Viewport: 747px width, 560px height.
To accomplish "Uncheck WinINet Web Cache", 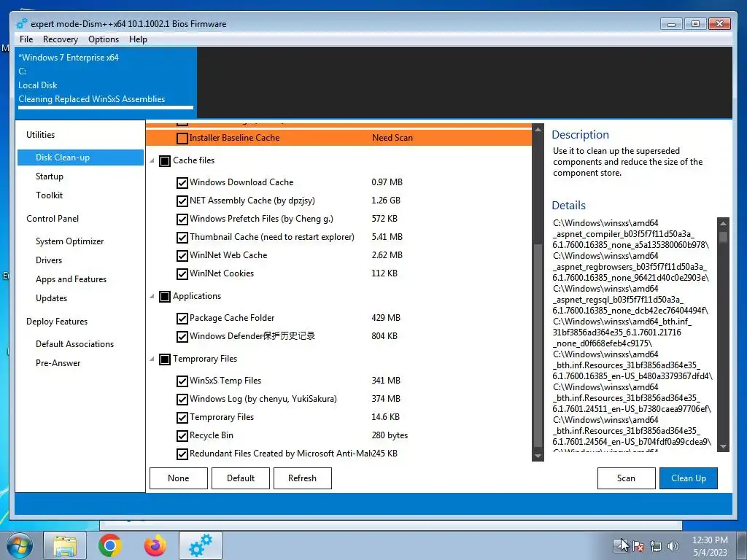I will [182, 256].
